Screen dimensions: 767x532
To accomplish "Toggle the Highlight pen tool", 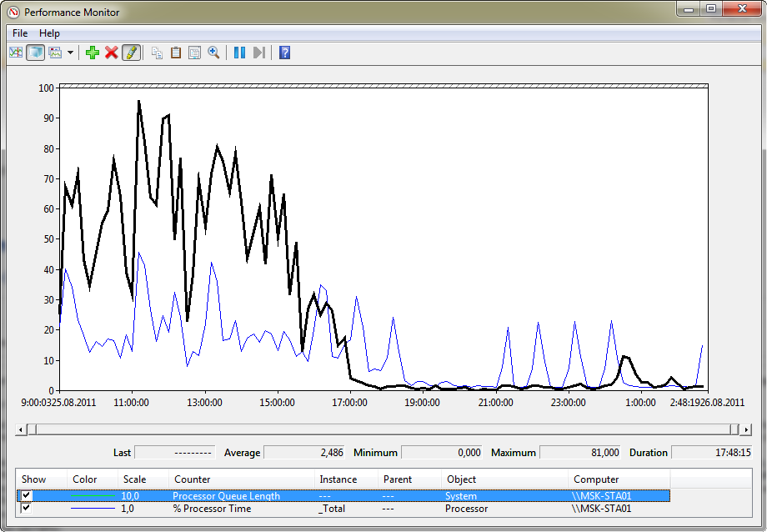I will 131,53.
